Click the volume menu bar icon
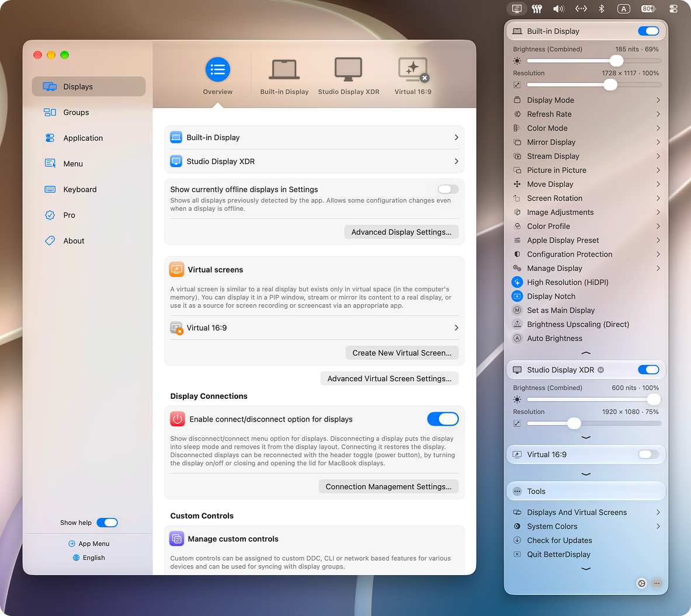 pyautogui.click(x=559, y=9)
